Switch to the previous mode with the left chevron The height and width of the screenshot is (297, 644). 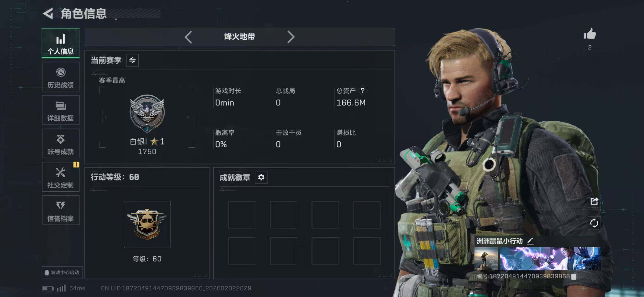click(x=188, y=37)
